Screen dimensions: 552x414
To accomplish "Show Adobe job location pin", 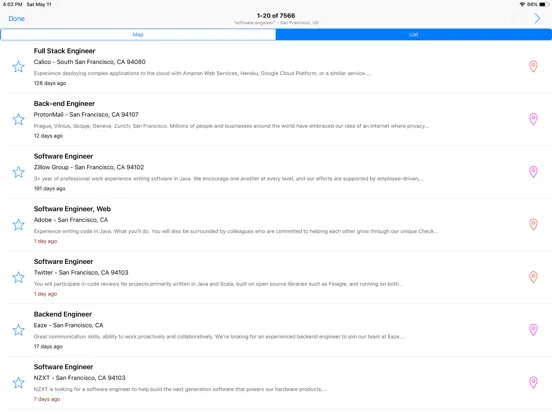I will [533, 224].
